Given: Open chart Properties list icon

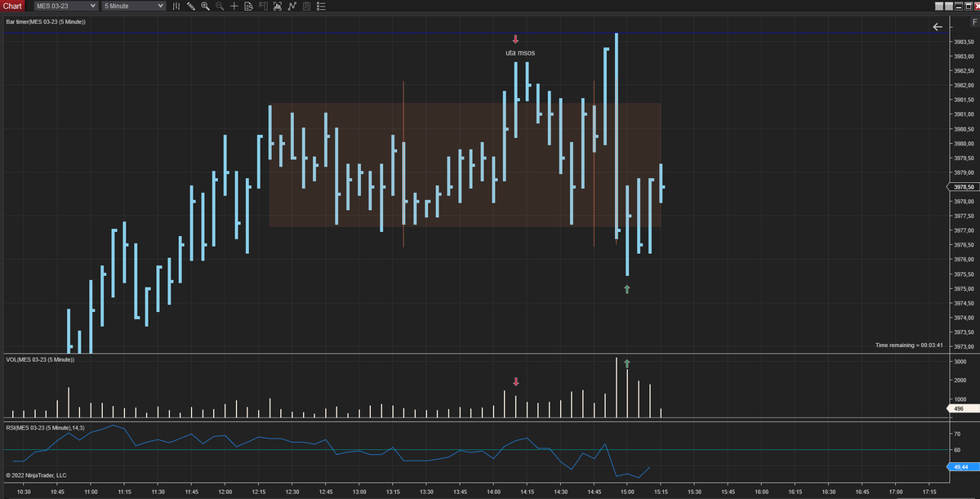Looking at the screenshot, I should coord(321,6).
